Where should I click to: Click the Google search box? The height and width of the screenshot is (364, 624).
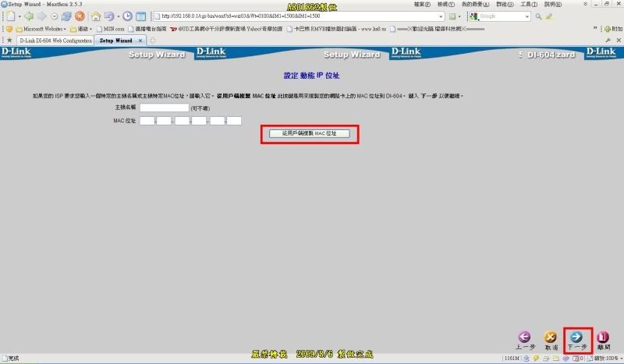tap(502, 16)
